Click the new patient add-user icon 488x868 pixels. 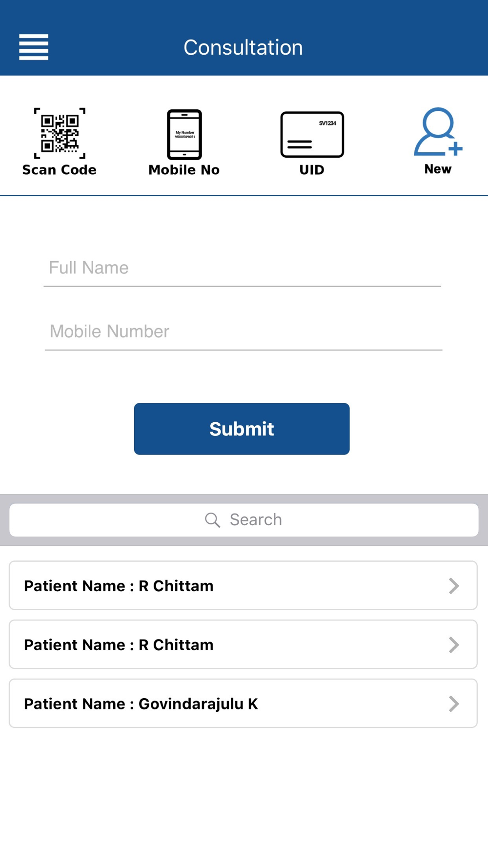pyautogui.click(x=438, y=132)
